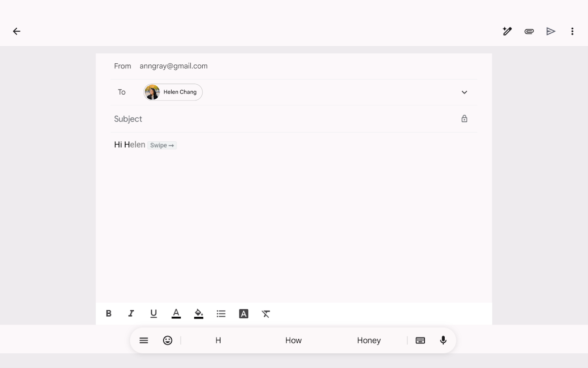
Task: Select the clear formatting icon
Action: pos(266,314)
